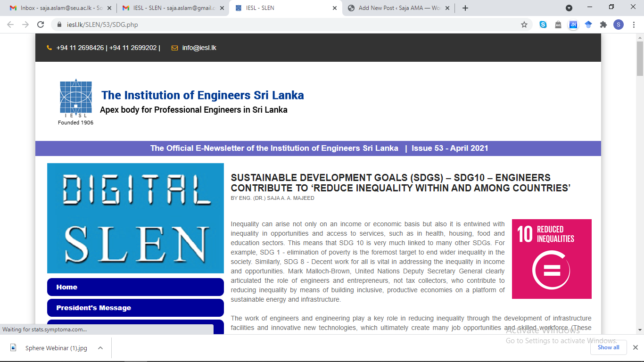This screenshot has width=644, height=362.
Task: Close the active IESL - SLEN tab
Action: tap(335, 8)
